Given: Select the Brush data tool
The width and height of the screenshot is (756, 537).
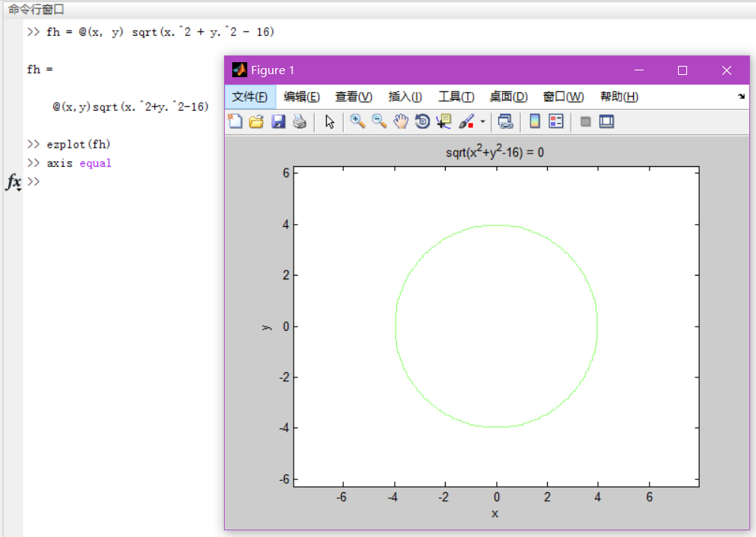Looking at the screenshot, I should click(x=466, y=121).
